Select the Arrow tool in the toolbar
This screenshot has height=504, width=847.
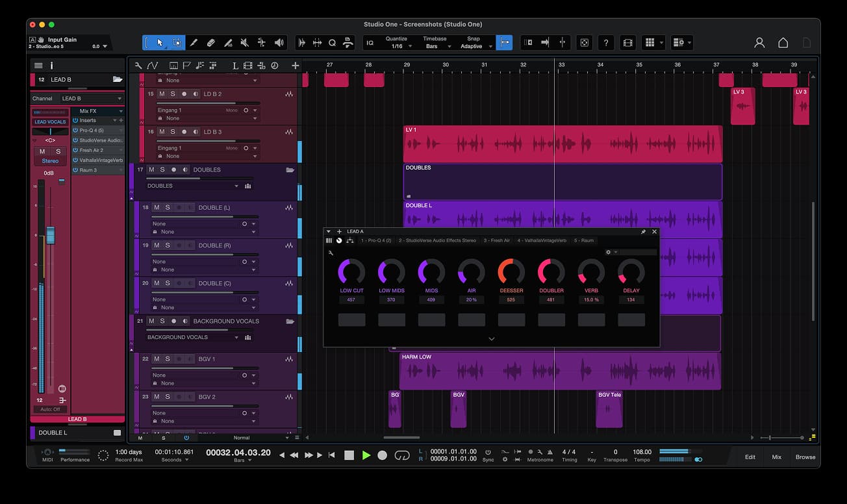[x=160, y=43]
